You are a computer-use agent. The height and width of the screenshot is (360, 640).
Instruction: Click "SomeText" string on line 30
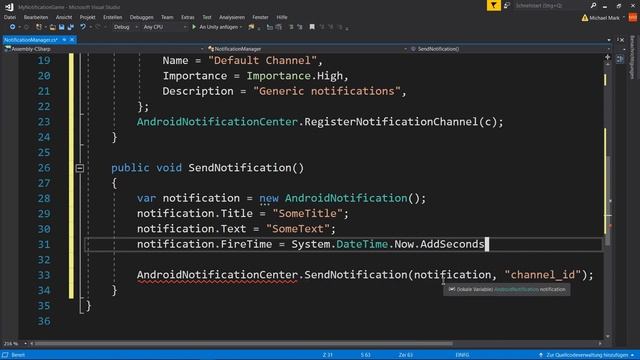coord(298,229)
